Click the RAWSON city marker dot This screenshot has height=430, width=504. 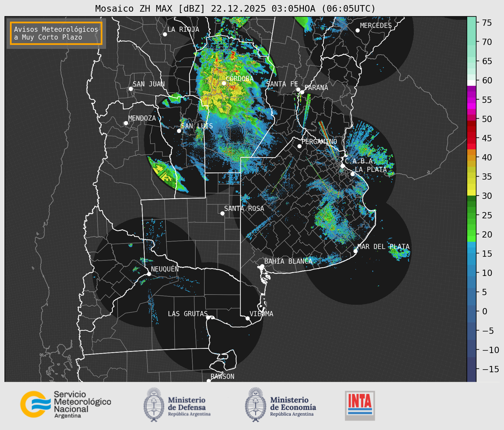tap(209, 381)
